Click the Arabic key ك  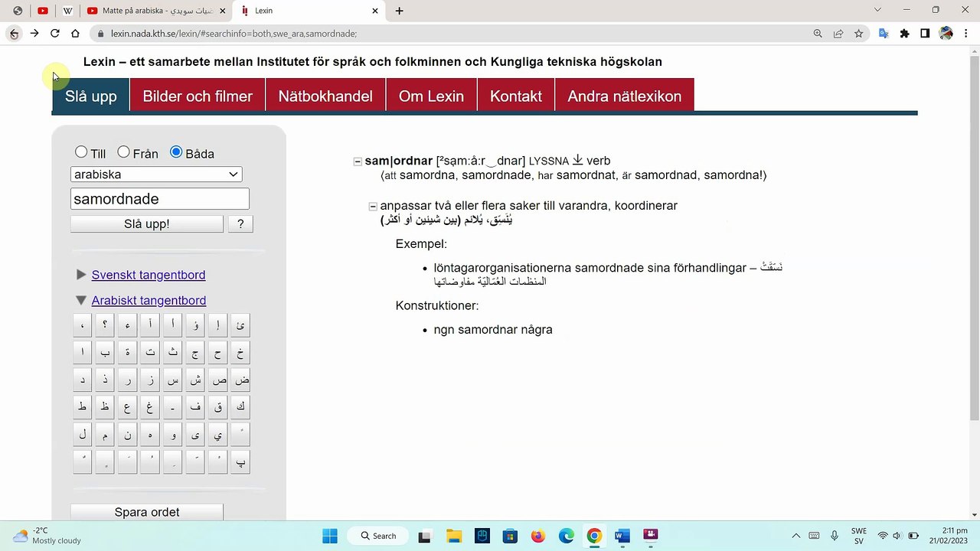[240, 407]
